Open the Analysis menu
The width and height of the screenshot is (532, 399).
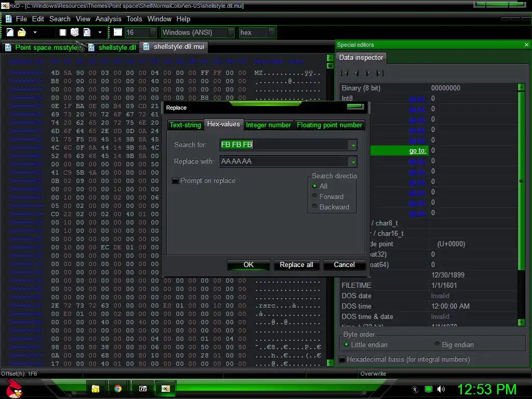pyautogui.click(x=108, y=19)
